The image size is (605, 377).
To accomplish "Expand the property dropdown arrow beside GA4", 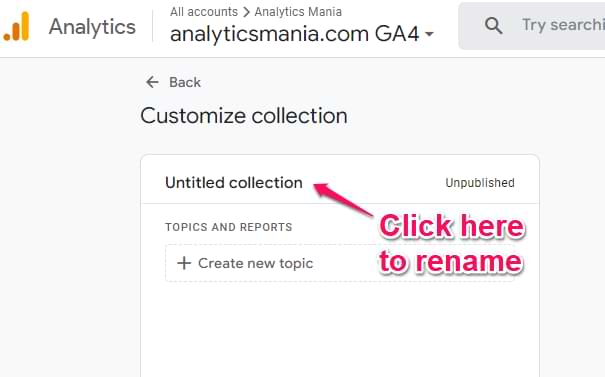I will (x=429, y=34).
